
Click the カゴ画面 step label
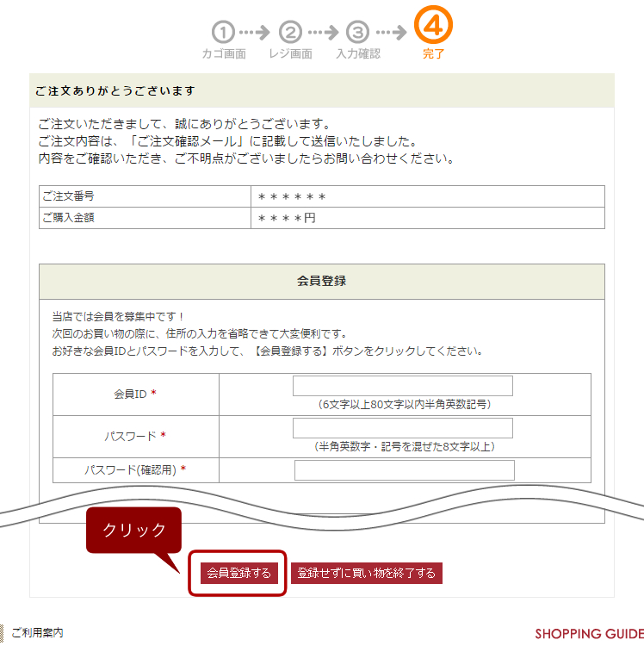coord(224,54)
